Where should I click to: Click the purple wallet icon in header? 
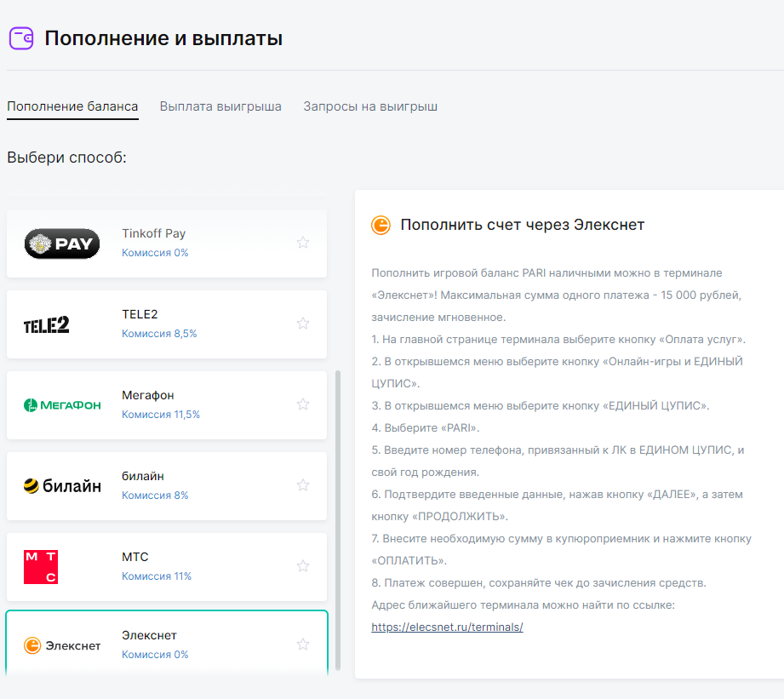click(21, 38)
